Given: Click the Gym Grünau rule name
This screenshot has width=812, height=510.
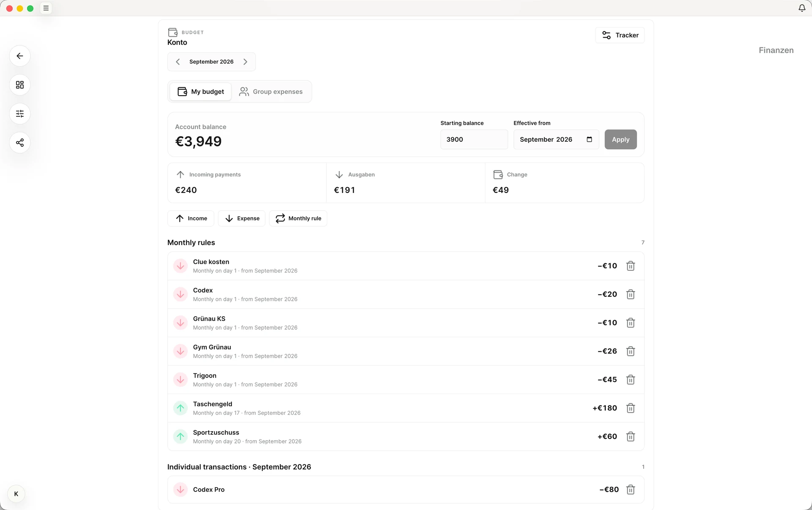Looking at the screenshot, I should 212,347.
